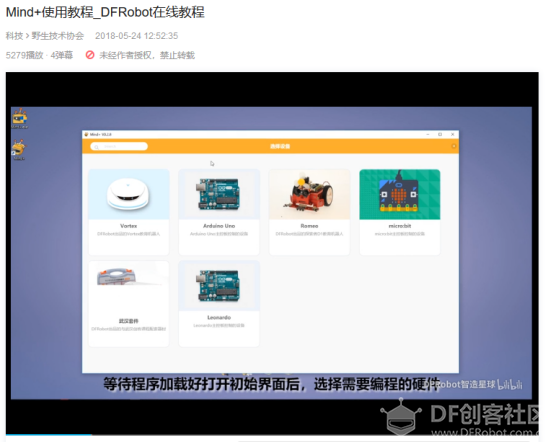Click the Arduino Uno label text
The width and height of the screenshot is (553, 442).
pyautogui.click(x=219, y=226)
